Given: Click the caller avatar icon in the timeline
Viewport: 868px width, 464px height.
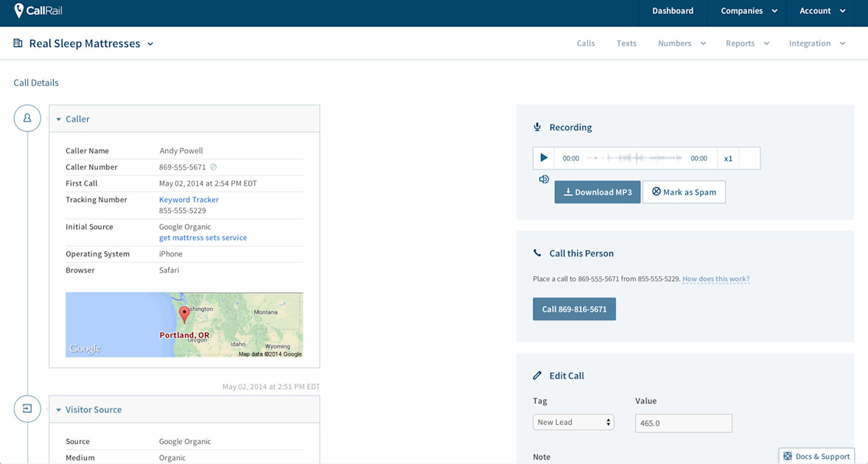Looking at the screenshot, I should pyautogui.click(x=27, y=118).
